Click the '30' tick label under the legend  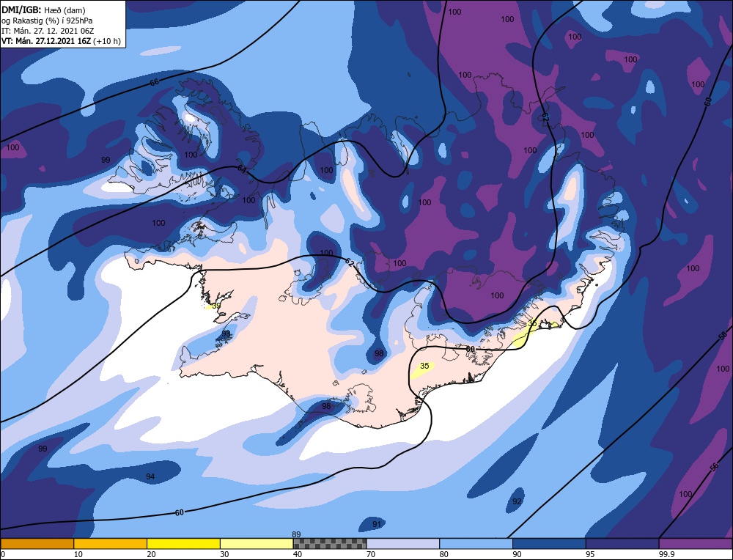tap(224, 554)
